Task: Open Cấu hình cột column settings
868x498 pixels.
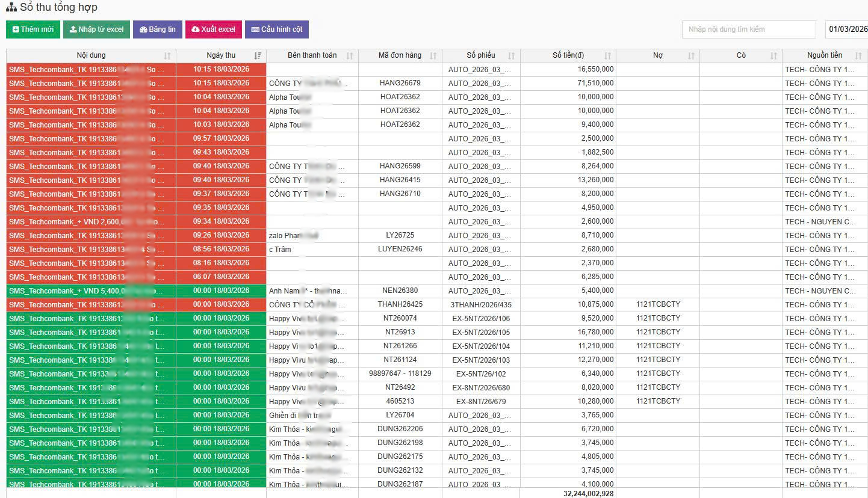Action: (x=277, y=29)
